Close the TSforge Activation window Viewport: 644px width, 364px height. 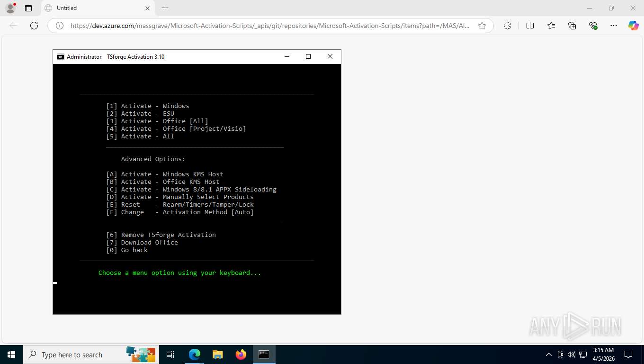click(x=330, y=56)
